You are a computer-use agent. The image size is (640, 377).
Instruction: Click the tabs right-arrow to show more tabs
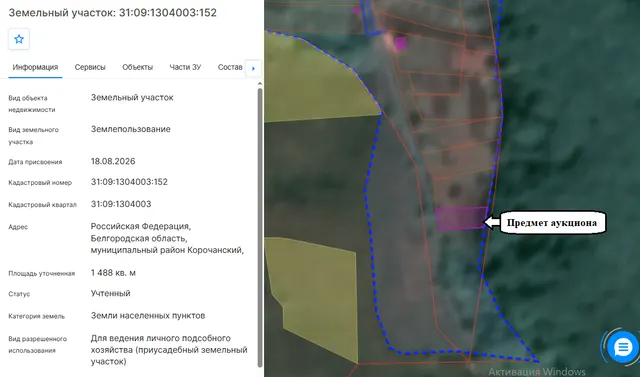tap(253, 69)
